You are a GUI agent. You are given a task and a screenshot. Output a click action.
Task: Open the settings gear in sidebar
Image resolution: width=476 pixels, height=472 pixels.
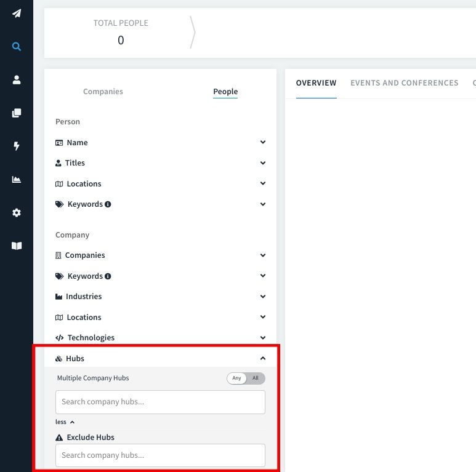17,213
